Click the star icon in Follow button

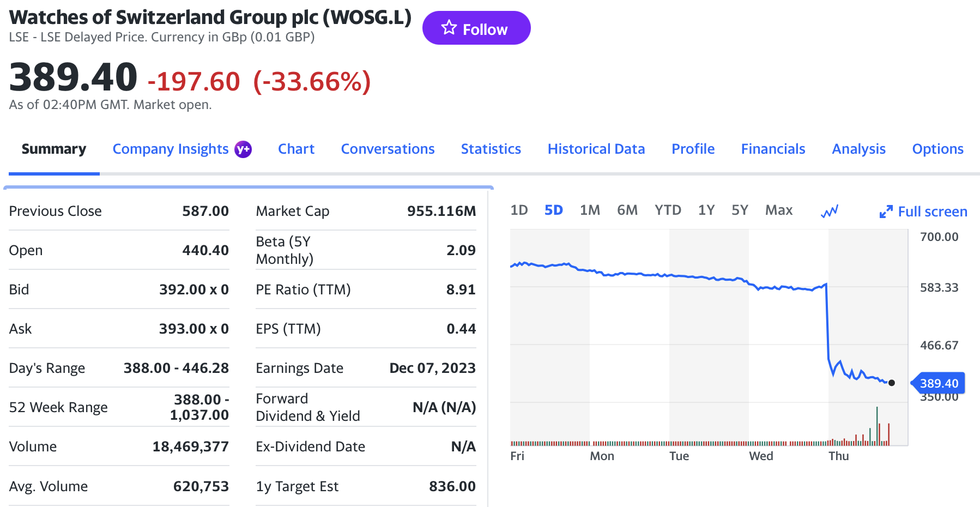click(x=449, y=28)
